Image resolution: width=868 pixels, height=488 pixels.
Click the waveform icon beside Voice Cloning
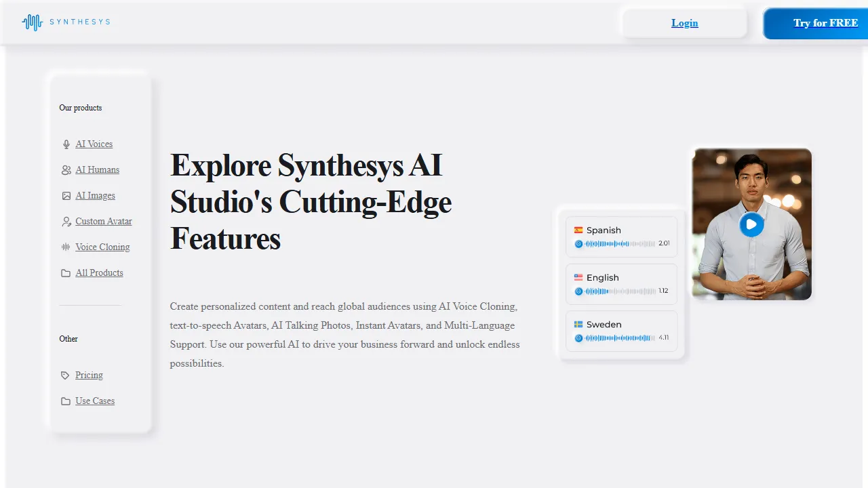66,247
